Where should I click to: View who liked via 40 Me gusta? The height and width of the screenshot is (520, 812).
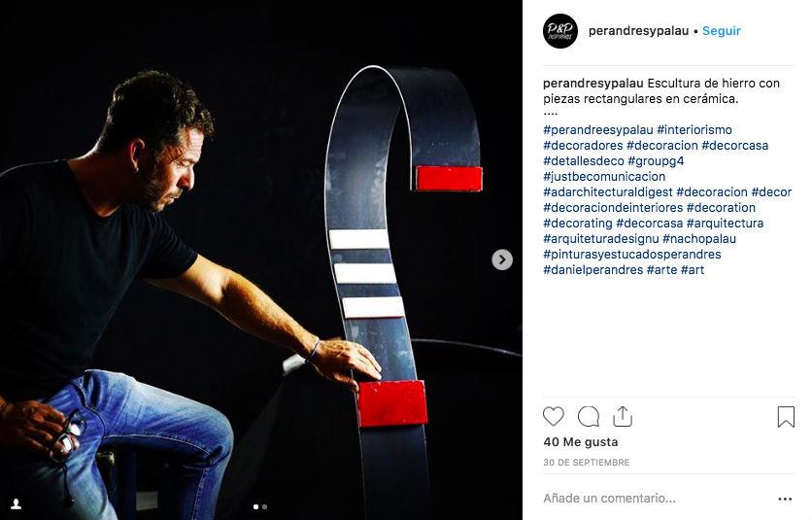click(x=581, y=442)
